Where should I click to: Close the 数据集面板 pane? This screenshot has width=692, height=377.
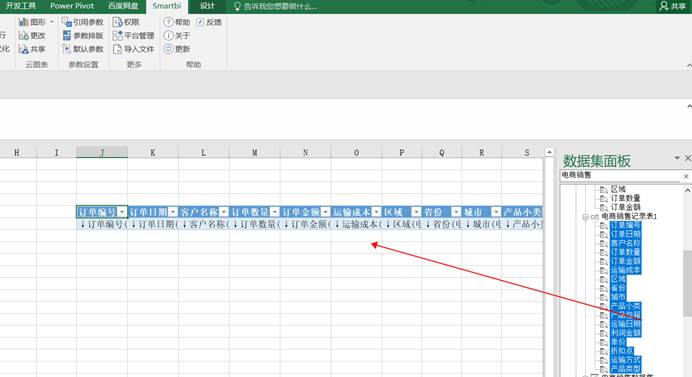[x=688, y=158]
